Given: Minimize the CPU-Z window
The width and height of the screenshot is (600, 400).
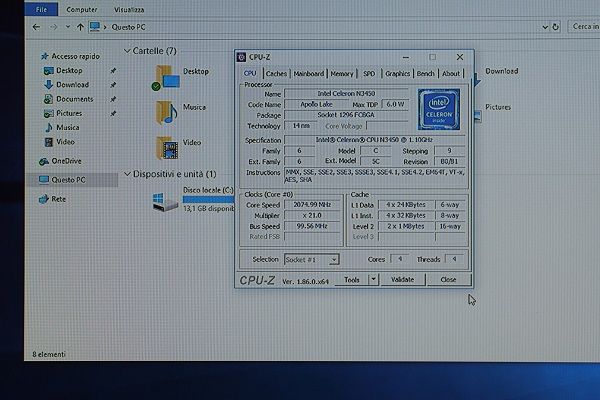Looking at the screenshot, I should (x=406, y=57).
